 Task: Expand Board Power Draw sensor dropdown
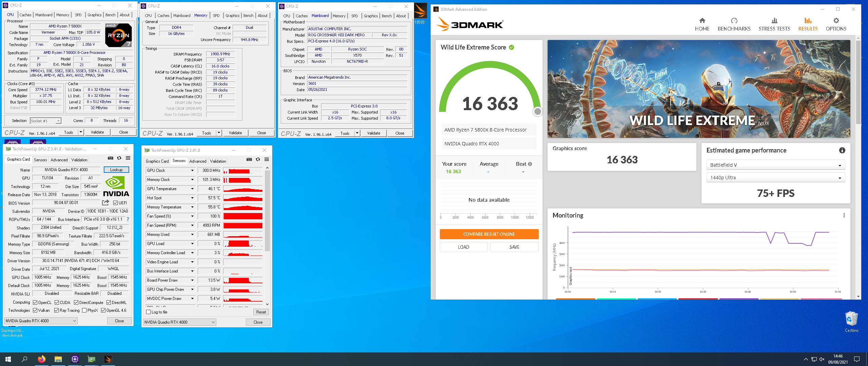[x=192, y=280]
